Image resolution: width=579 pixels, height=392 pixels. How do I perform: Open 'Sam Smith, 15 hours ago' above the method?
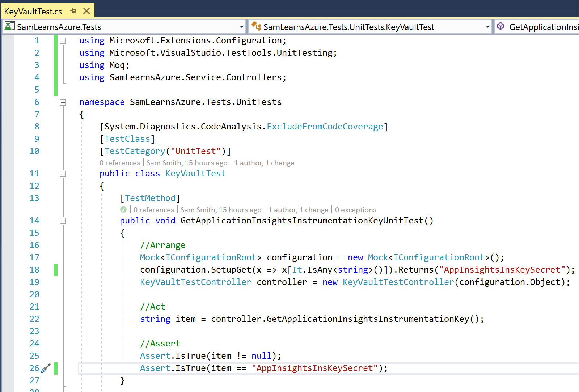pos(221,210)
